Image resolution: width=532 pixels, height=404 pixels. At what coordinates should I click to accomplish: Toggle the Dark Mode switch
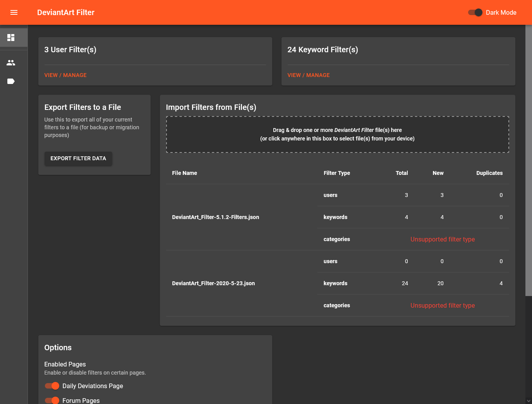(x=475, y=12)
